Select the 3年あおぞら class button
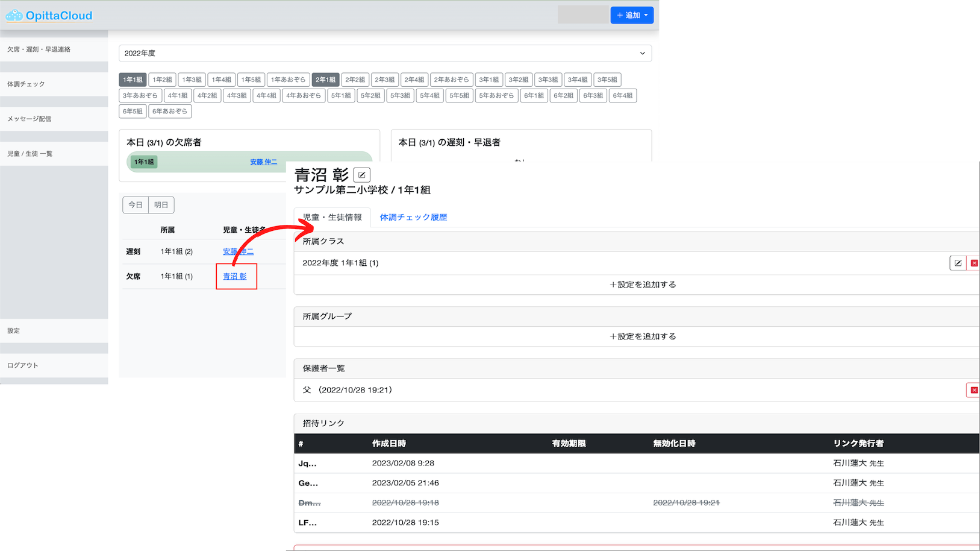Screen dimensions: 980x551 [x=140, y=95]
